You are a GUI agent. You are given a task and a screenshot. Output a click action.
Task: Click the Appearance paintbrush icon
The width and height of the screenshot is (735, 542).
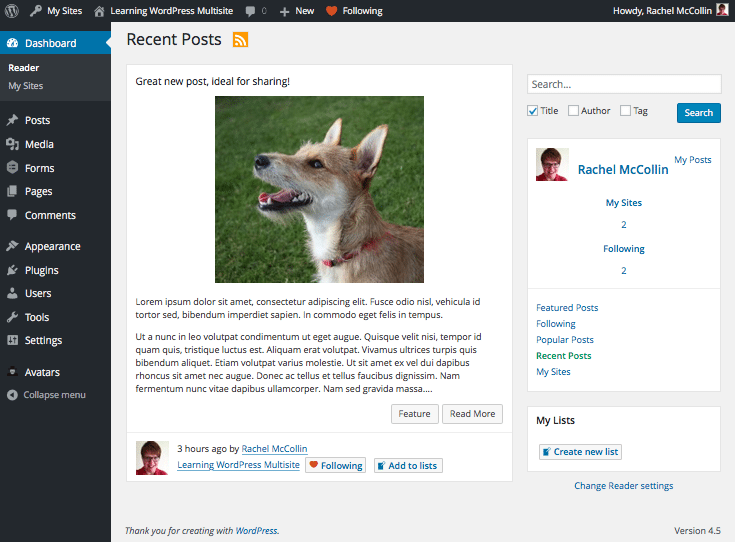click(13, 246)
